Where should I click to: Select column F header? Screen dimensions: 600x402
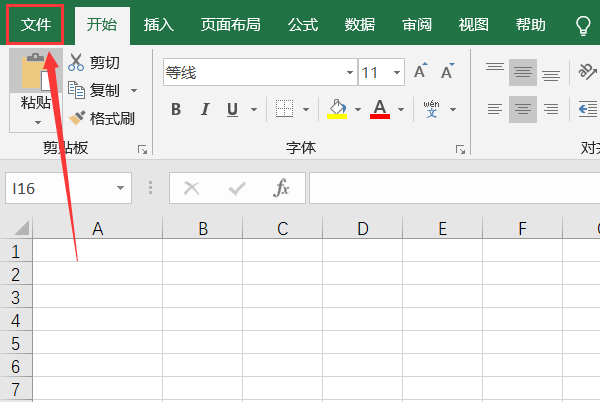coord(523,228)
